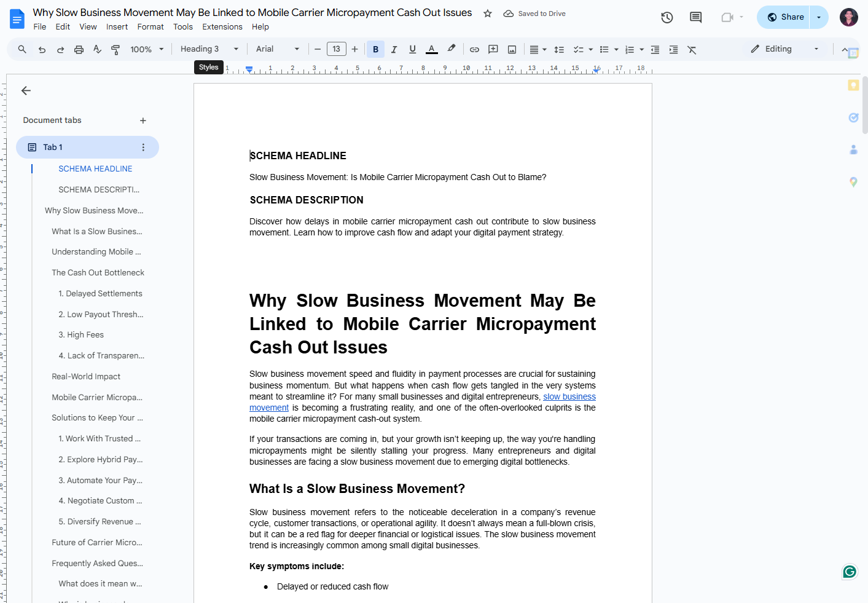Open version history clock icon
Viewport: 868px width, 603px height.
point(667,17)
